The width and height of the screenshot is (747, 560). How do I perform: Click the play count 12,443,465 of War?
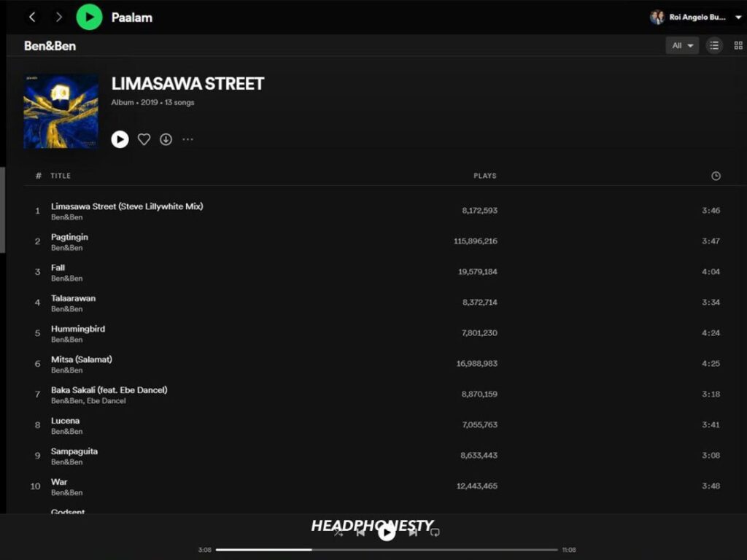pyautogui.click(x=477, y=486)
